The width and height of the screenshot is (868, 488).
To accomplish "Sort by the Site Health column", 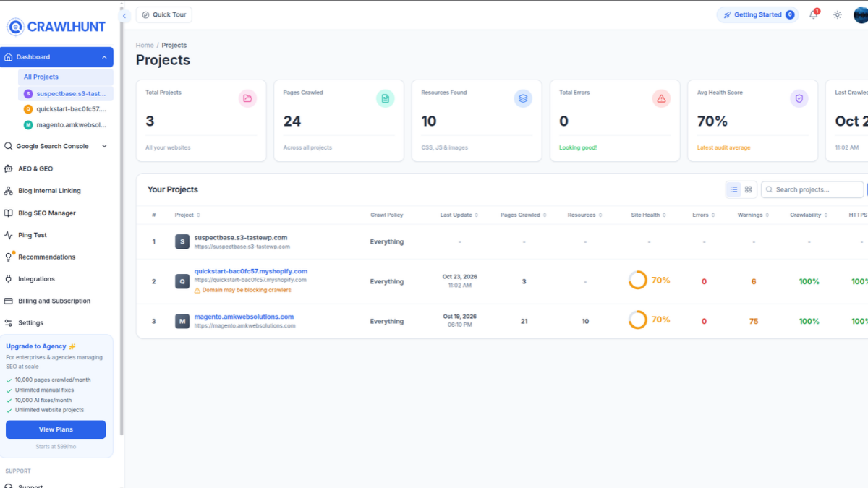I will tap(649, 215).
